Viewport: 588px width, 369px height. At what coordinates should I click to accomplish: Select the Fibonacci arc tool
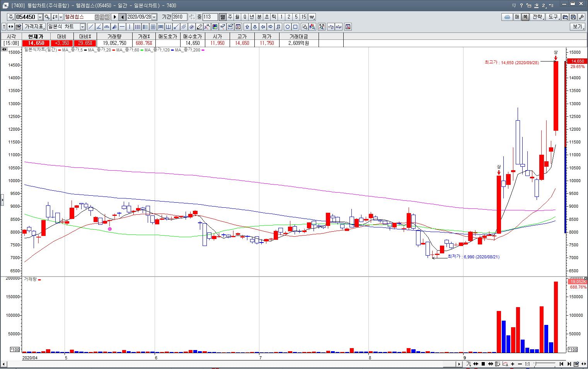106,27
